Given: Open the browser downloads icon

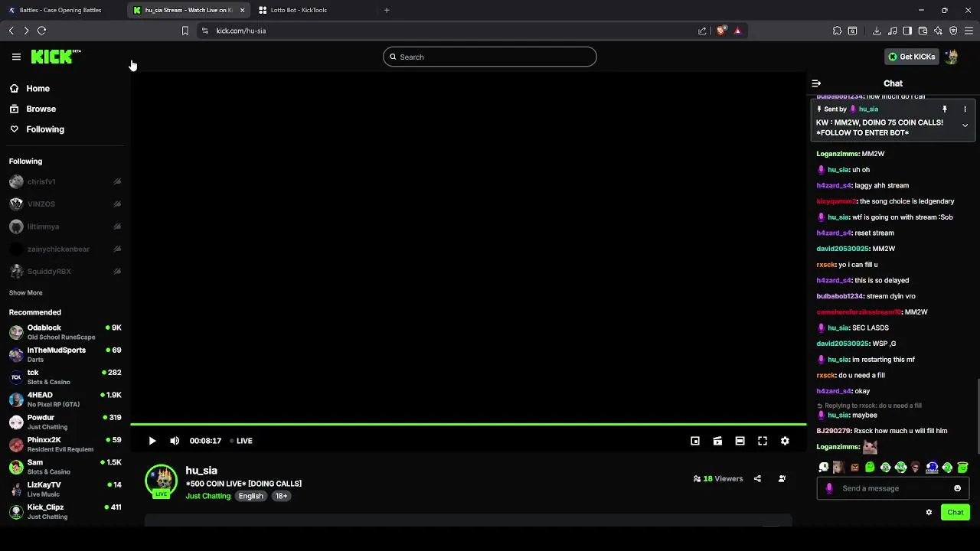Looking at the screenshot, I should [877, 31].
